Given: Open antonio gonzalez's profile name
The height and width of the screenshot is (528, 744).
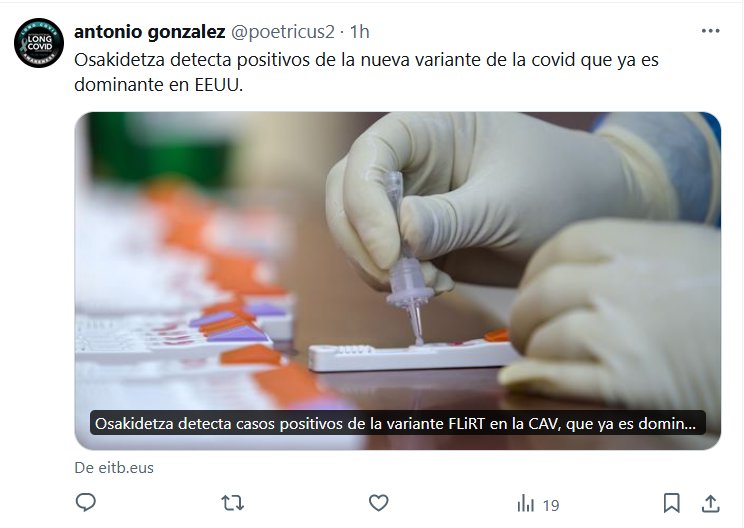Looking at the screenshot, I should click(149, 32).
